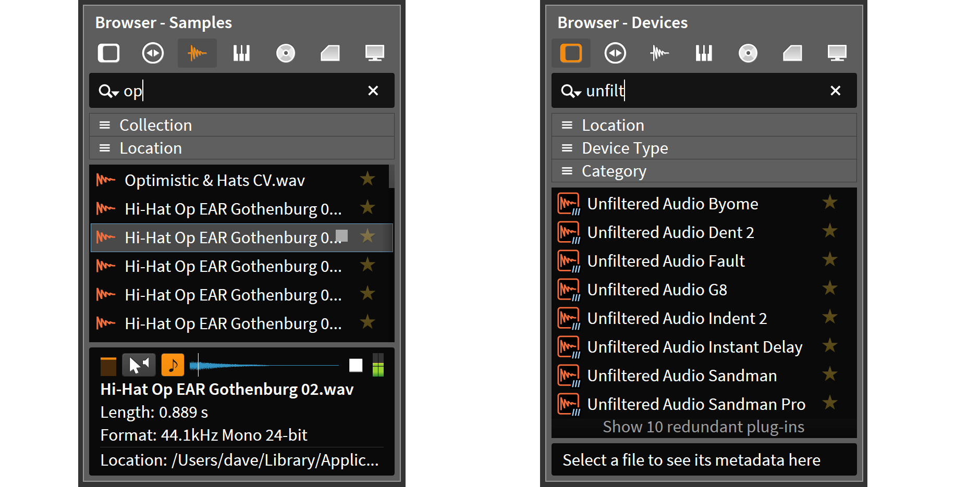The width and height of the screenshot is (980, 487).
Task: Open Devices tab in Browser - Samples panel
Action: click(108, 53)
